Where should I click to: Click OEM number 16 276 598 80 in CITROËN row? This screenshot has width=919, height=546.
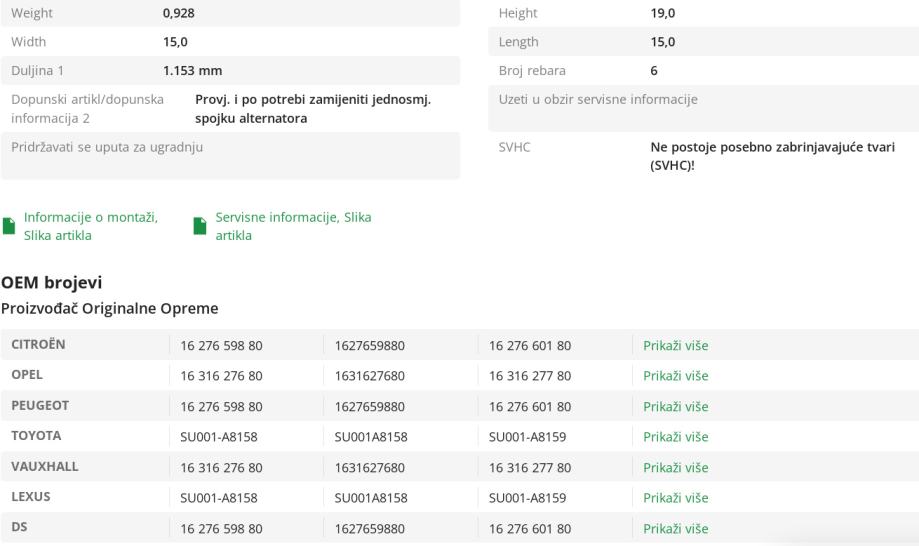[x=221, y=346]
